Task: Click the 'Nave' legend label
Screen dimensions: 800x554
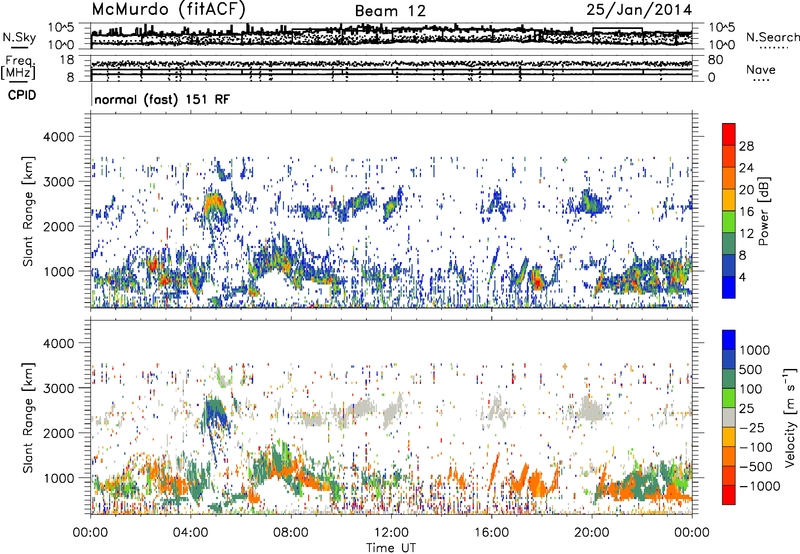Action: (x=761, y=70)
